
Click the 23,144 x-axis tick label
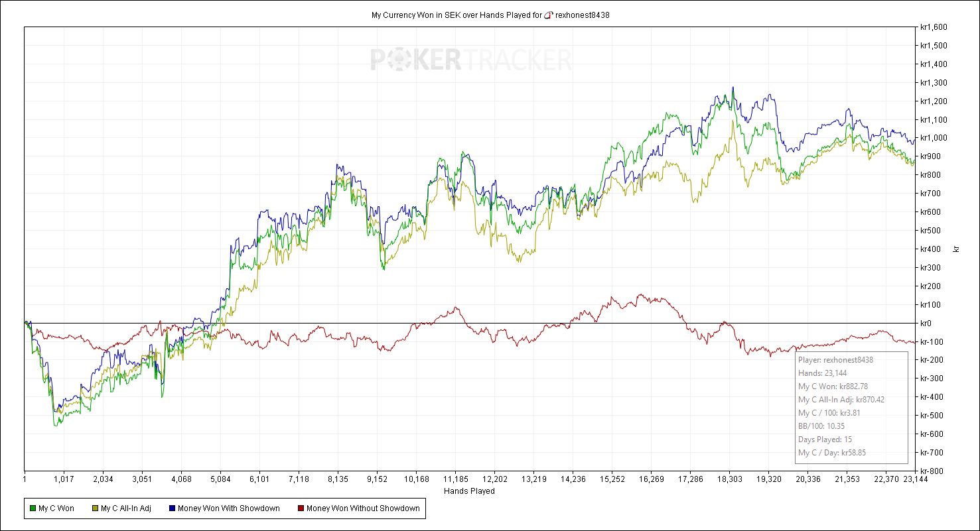click(915, 479)
